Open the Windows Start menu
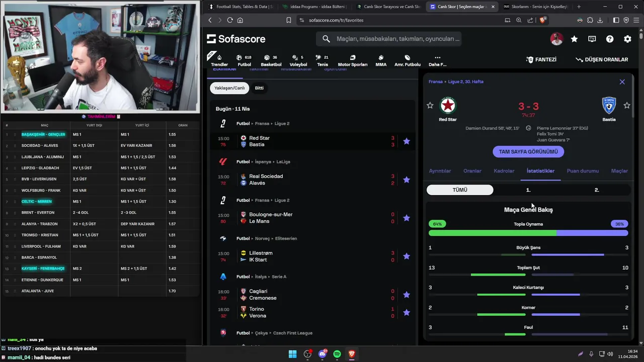Image resolution: width=644 pixels, height=362 pixels. click(292, 354)
